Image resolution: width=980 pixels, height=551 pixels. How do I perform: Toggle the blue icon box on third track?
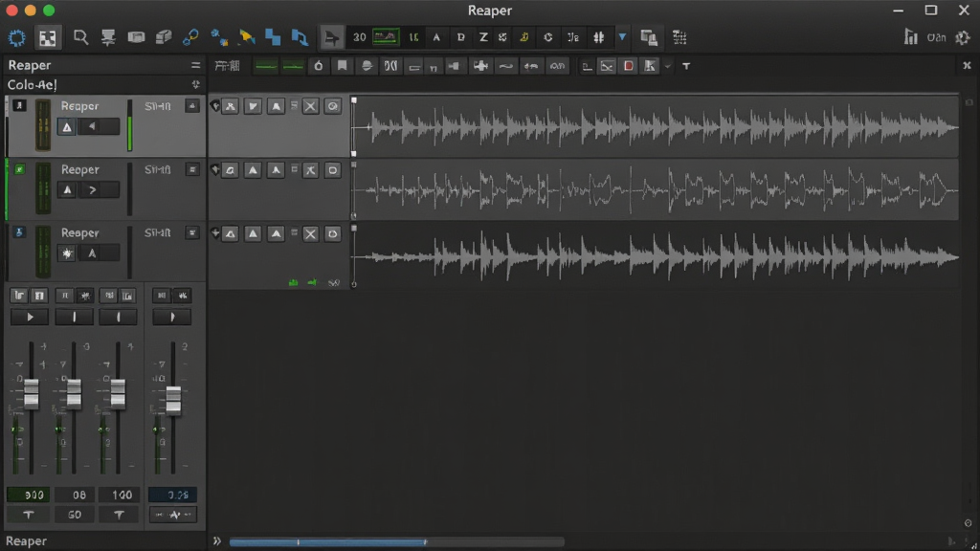(19, 232)
